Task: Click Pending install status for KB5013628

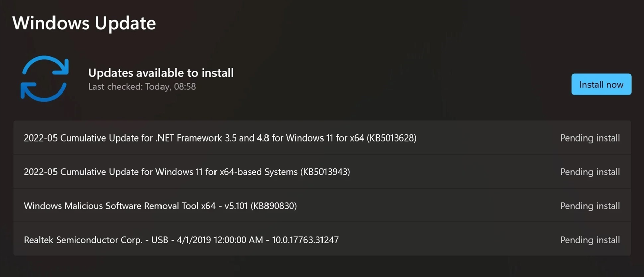Action: (x=590, y=138)
